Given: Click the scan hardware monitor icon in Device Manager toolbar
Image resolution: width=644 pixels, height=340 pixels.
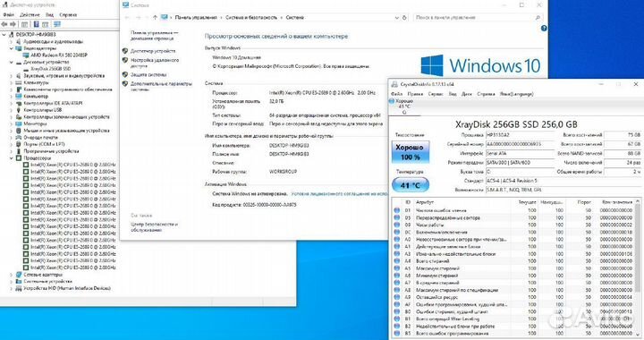Looking at the screenshot, I should [x=57, y=24].
